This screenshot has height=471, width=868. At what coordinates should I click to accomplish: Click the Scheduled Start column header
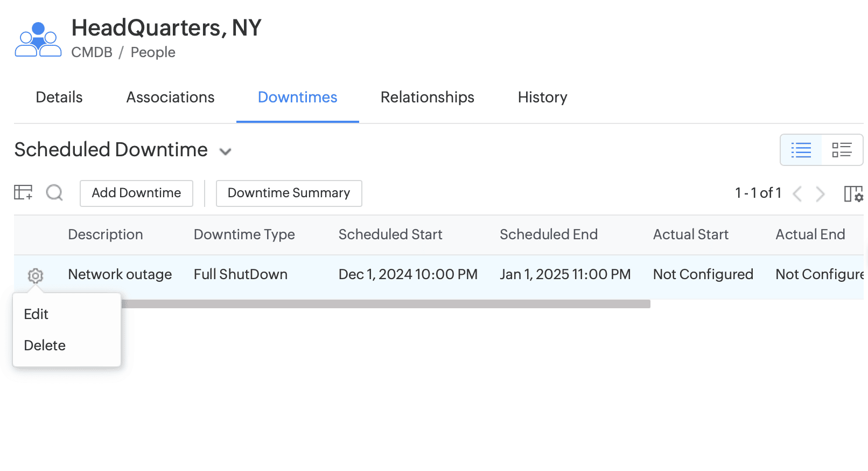(390, 234)
